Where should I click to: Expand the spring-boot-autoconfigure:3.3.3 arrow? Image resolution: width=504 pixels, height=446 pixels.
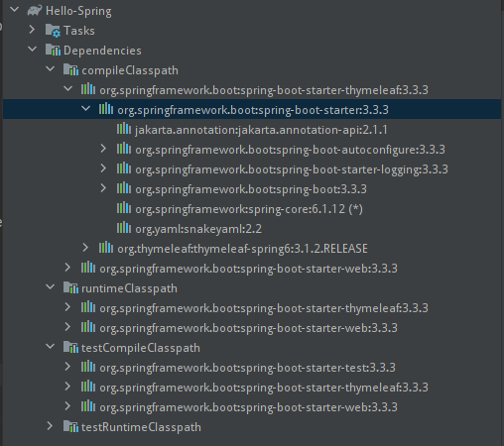point(103,149)
